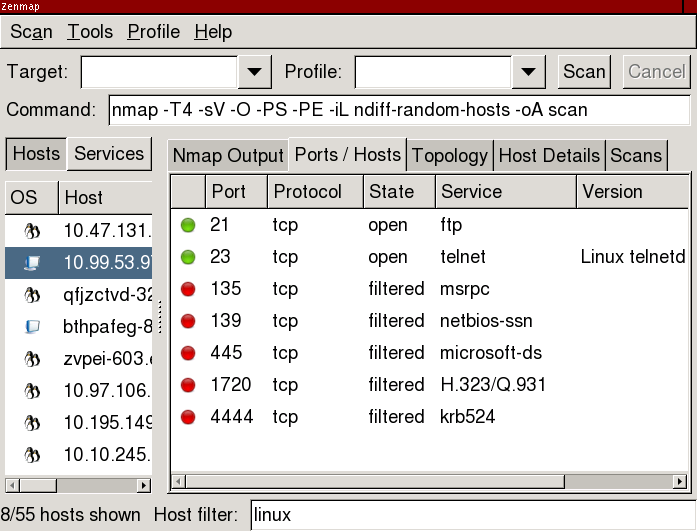The image size is (697, 531).
Task: Select host bthpafeg-8 in list
Action: tap(79, 327)
